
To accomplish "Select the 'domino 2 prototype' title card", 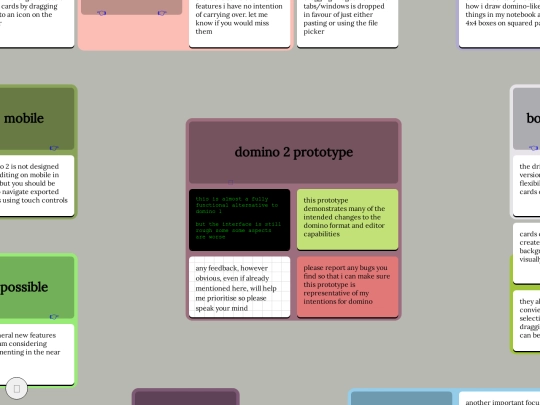I will pos(293,152).
